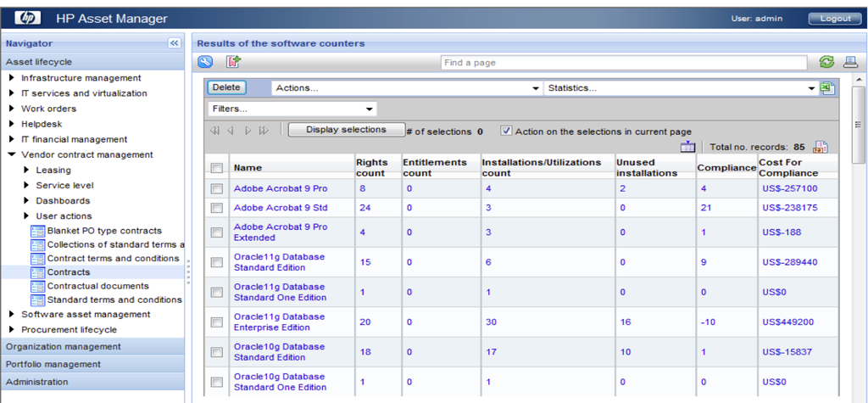Click the Delete button
Viewport: 868px width, 403px height.
[x=226, y=87]
